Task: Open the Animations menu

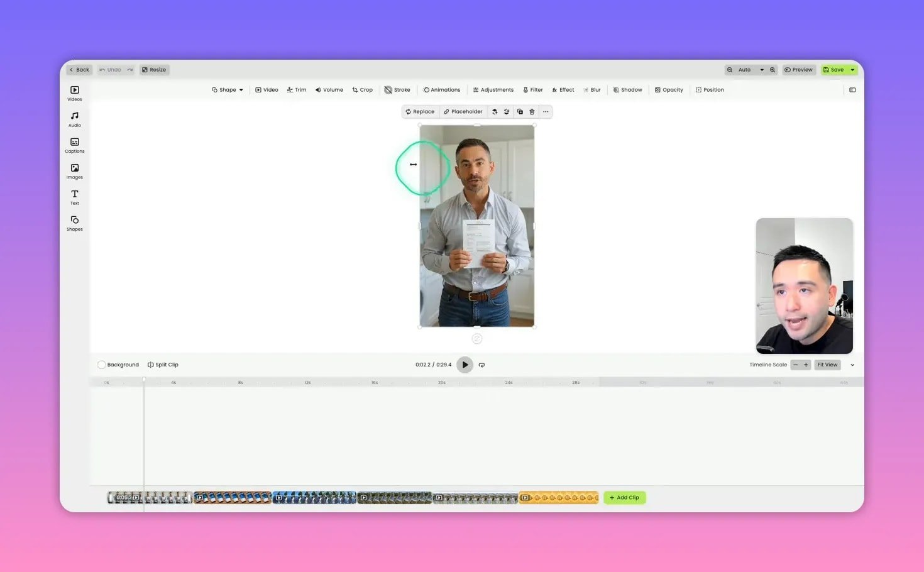Action: click(442, 89)
